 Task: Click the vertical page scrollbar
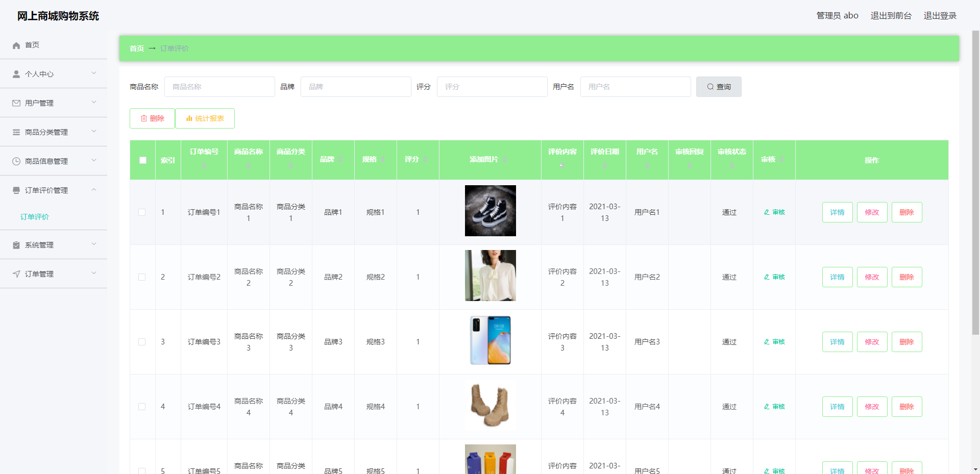pyautogui.click(x=975, y=183)
